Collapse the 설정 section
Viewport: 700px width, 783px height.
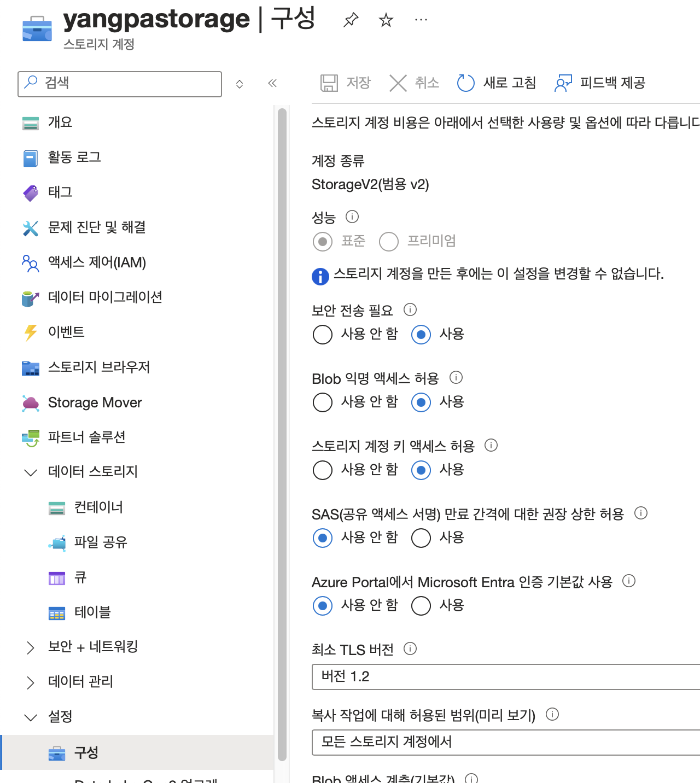[x=31, y=717]
